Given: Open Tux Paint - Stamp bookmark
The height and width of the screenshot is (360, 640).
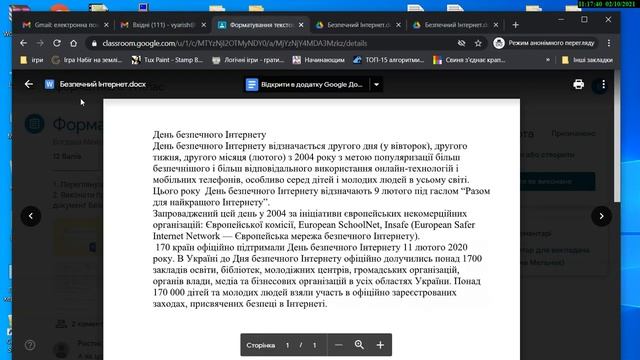Looking at the screenshot, I should click(167, 60).
